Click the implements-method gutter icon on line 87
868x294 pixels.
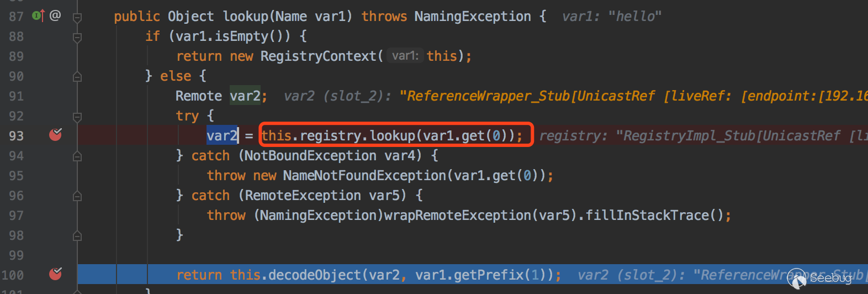[38, 15]
